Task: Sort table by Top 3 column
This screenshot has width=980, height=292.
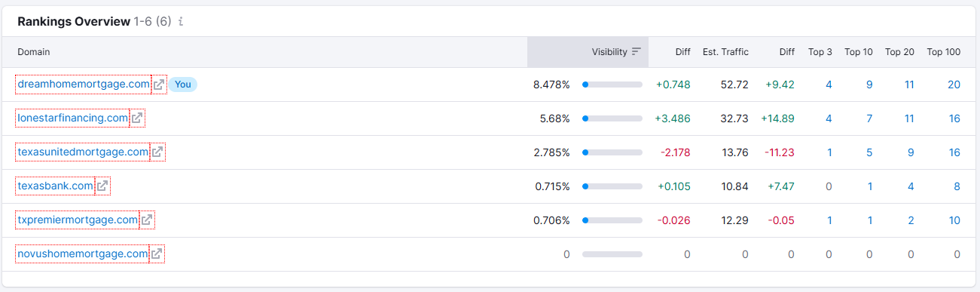Action: (820, 52)
